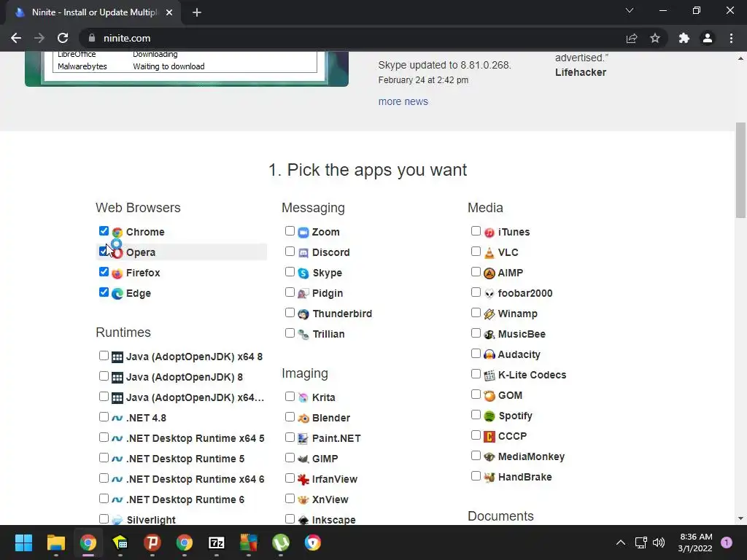Image resolution: width=747 pixels, height=560 pixels.
Task: Open the Chrome tab search dropdown arrow
Action: pyautogui.click(x=630, y=10)
